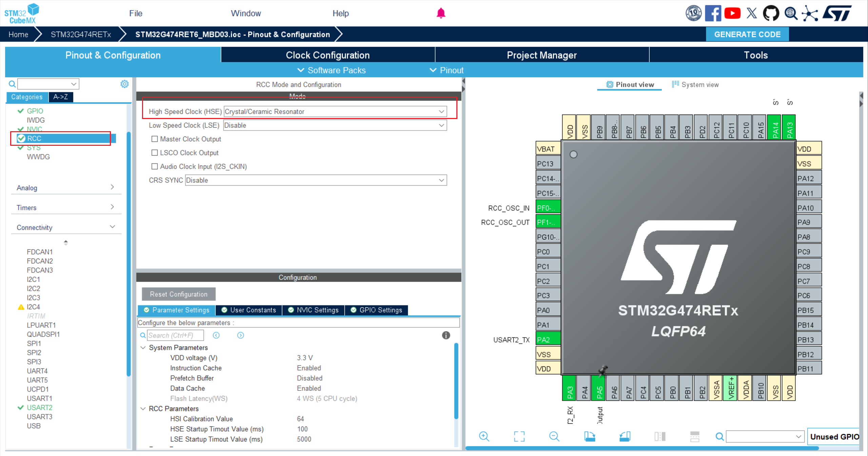868x456 pixels.
Task: Open the pin search combo box
Action: (765, 436)
